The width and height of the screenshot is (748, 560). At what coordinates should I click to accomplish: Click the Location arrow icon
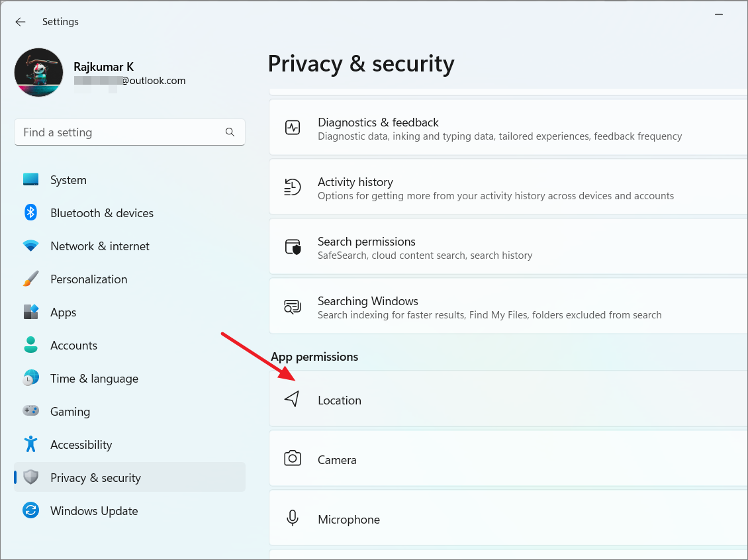(x=292, y=399)
